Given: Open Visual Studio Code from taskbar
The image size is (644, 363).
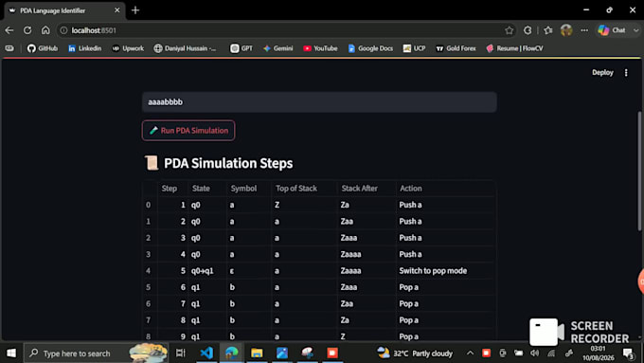Looking at the screenshot, I should coord(206,353).
